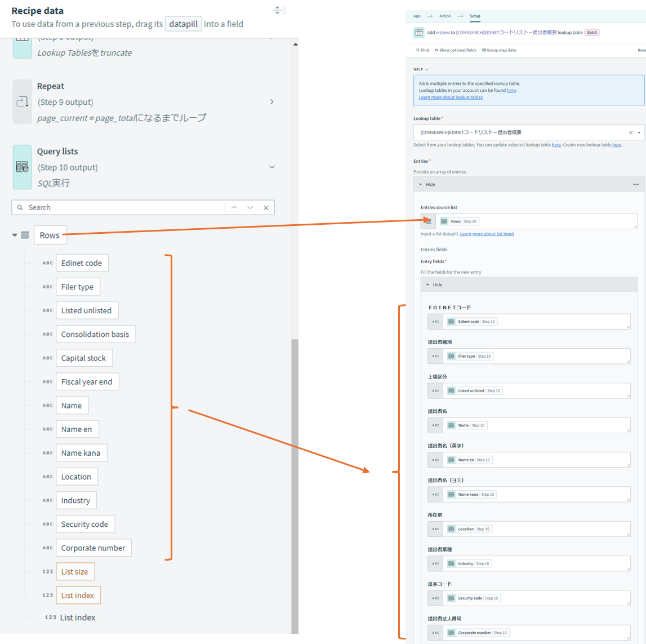Collapse the Rows list tree
Screen dimensions: 646x644
15,236
